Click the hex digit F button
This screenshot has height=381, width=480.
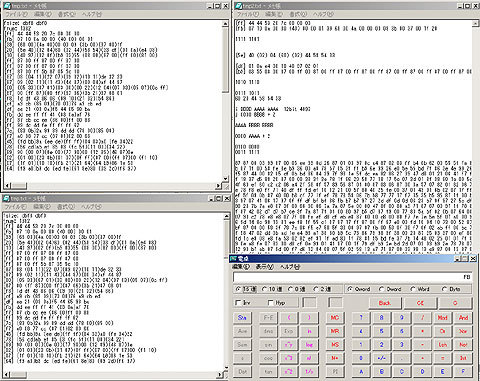(x=463, y=371)
